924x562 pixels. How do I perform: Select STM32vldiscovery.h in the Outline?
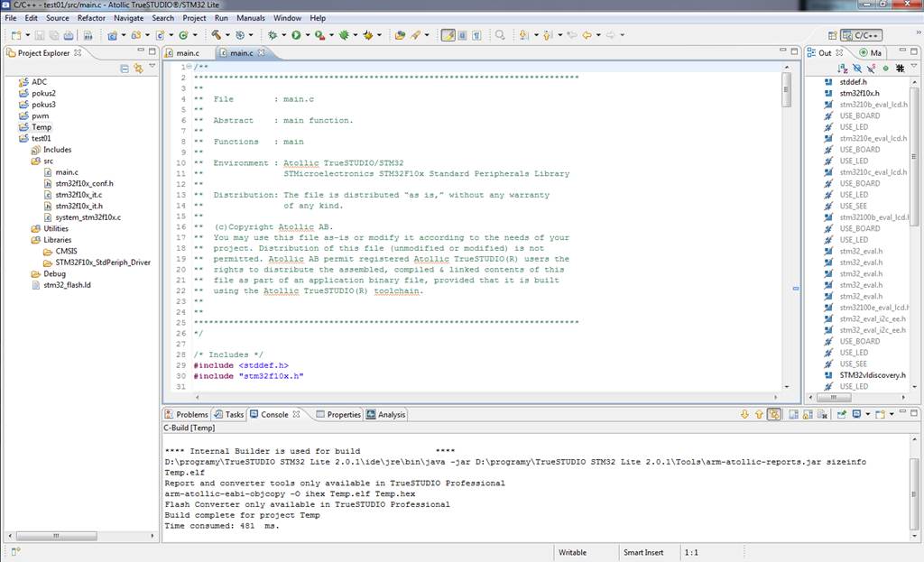pyautogui.click(x=873, y=375)
